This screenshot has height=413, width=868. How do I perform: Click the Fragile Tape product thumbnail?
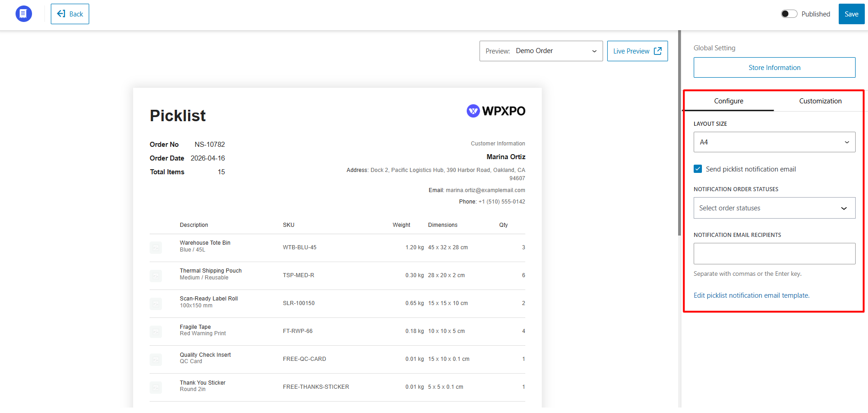click(156, 332)
